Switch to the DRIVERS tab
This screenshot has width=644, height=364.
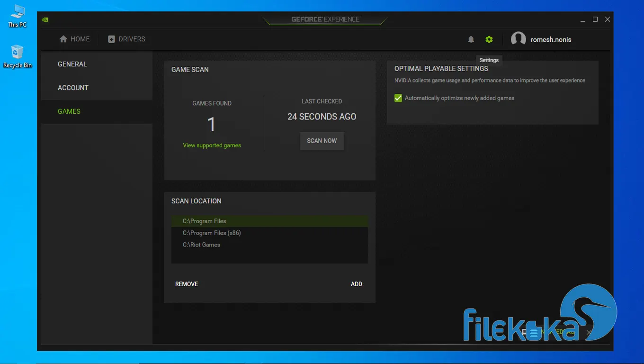(x=126, y=39)
